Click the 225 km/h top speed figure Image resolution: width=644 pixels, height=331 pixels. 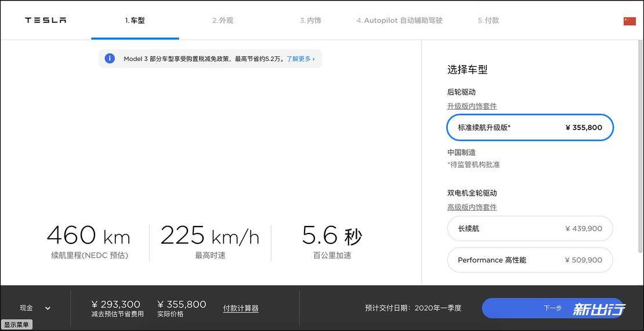[x=210, y=236]
